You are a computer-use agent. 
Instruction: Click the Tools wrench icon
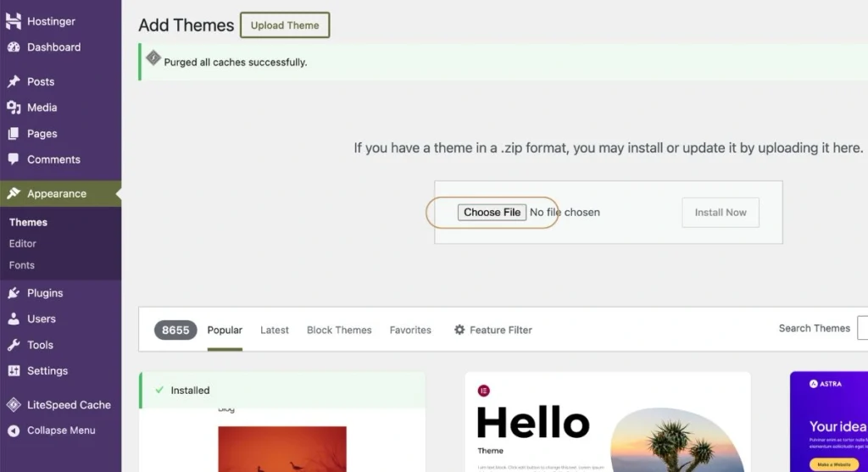(x=14, y=345)
